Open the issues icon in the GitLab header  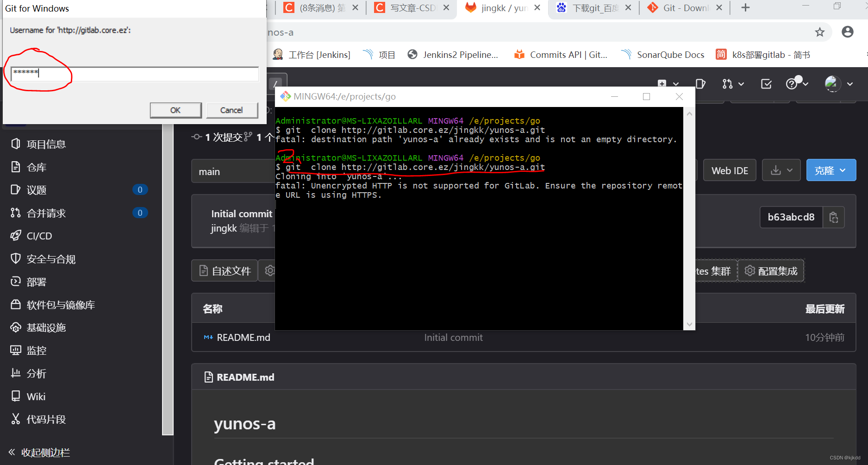(x=700, y=84)
